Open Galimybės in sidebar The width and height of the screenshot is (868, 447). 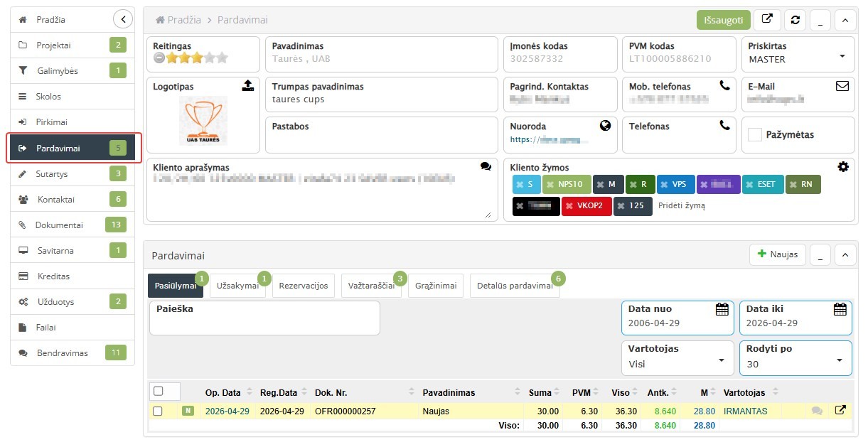[73, 71]
